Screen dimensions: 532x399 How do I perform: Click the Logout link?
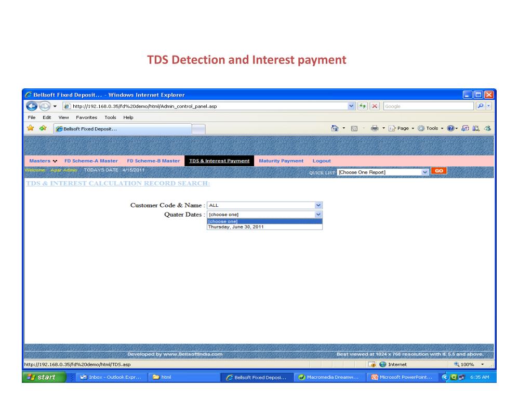[322, 161]
